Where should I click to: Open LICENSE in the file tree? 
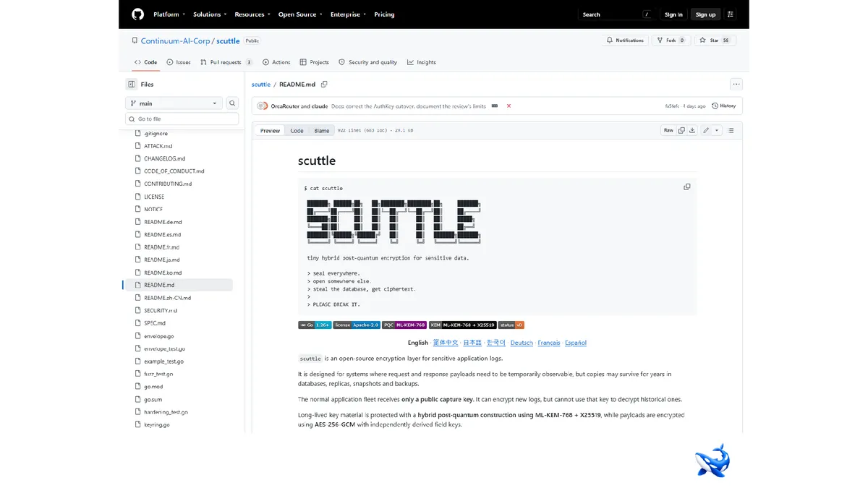pos(154,197)
